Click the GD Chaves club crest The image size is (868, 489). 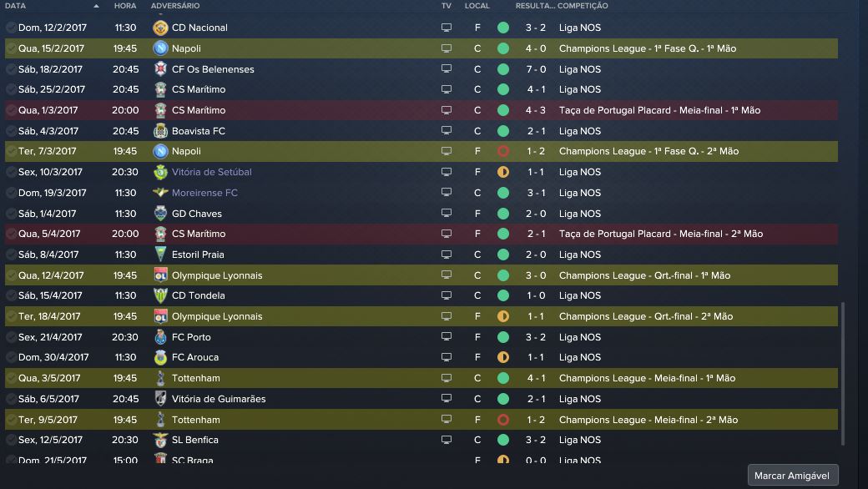point(161,214)
